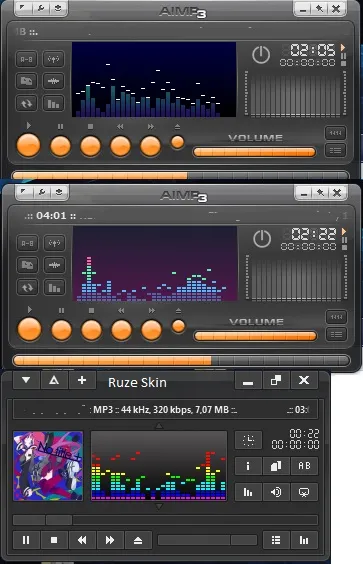The image size is (363, 564).
Task: Stop playback in the top AIMP3 player
Action: (90, 146)
